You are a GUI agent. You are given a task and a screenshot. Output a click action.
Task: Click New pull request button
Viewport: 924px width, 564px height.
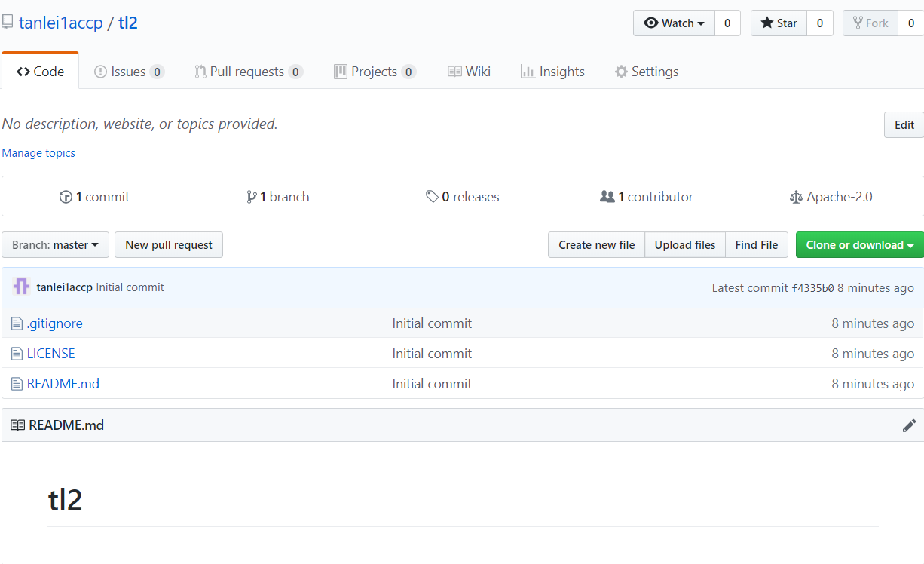click(169, 245)
